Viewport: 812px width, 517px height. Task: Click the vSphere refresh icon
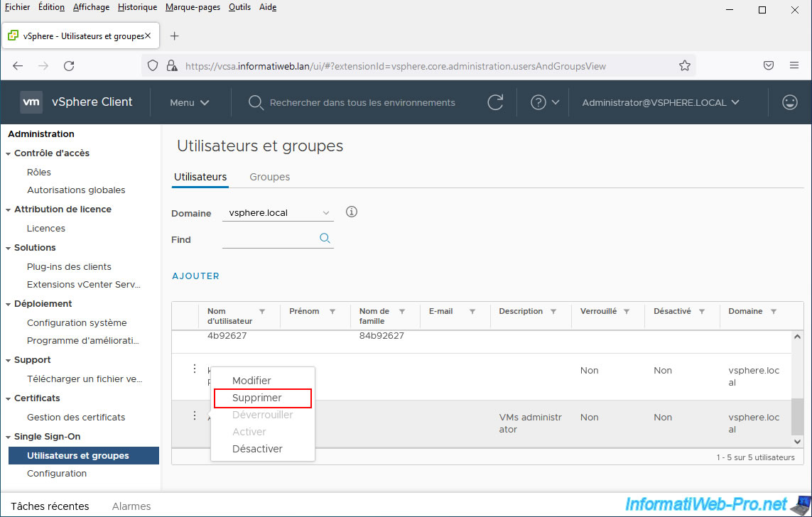pyautogui.click(x=496, y=102)
